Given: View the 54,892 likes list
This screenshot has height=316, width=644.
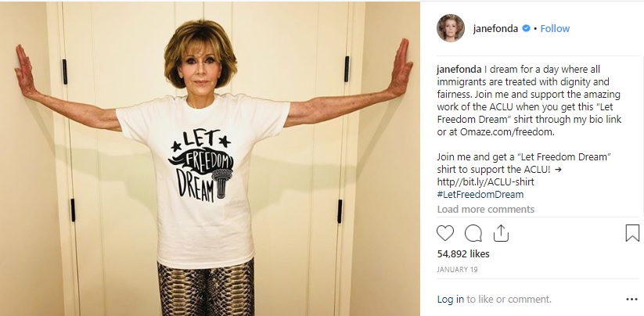Looking at the screenshot, I should click(463, 253).
